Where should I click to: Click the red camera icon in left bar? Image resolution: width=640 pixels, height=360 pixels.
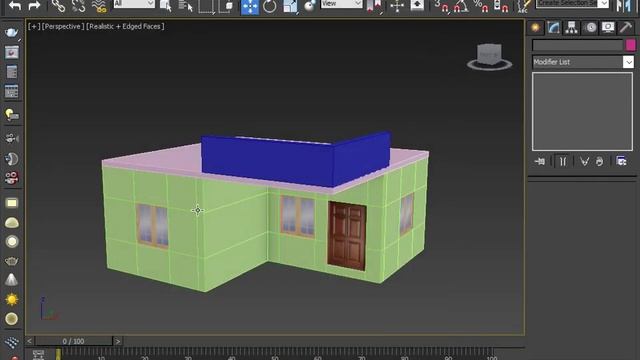11,178
